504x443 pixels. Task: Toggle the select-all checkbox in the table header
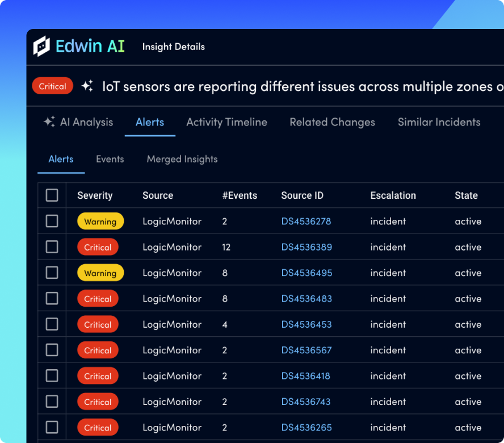point(52,195)
